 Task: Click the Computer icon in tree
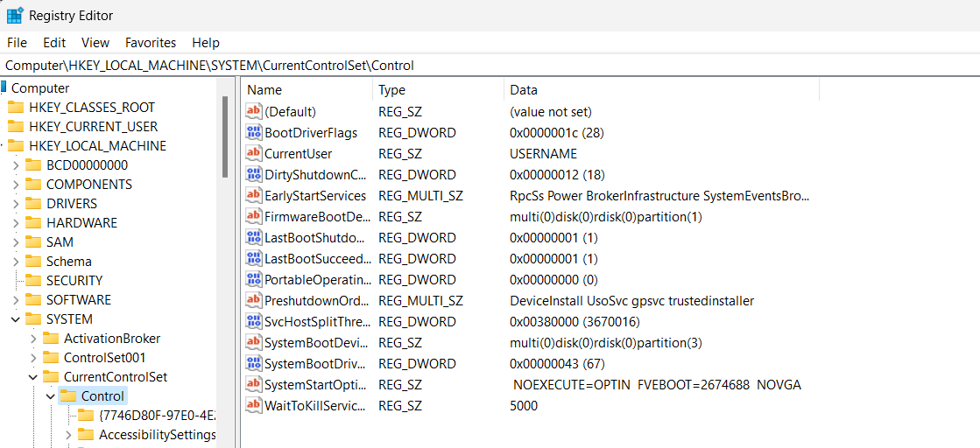pos(4,87)
